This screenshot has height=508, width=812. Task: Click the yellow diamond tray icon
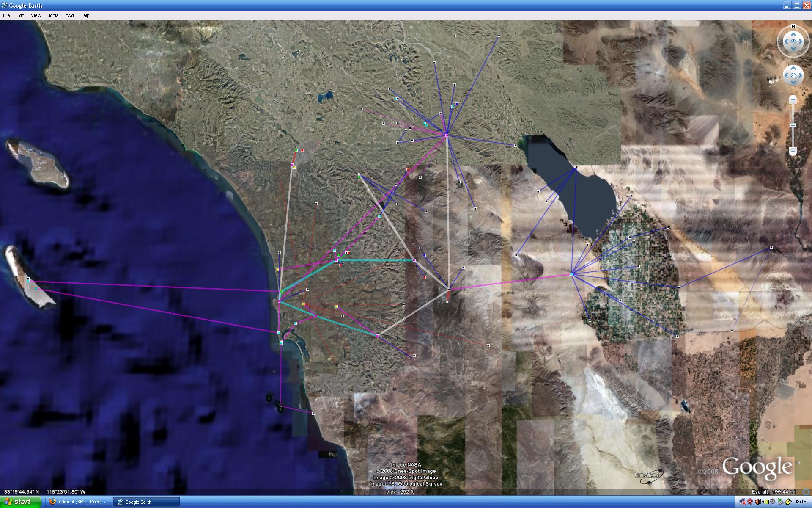tap(788, 502)
